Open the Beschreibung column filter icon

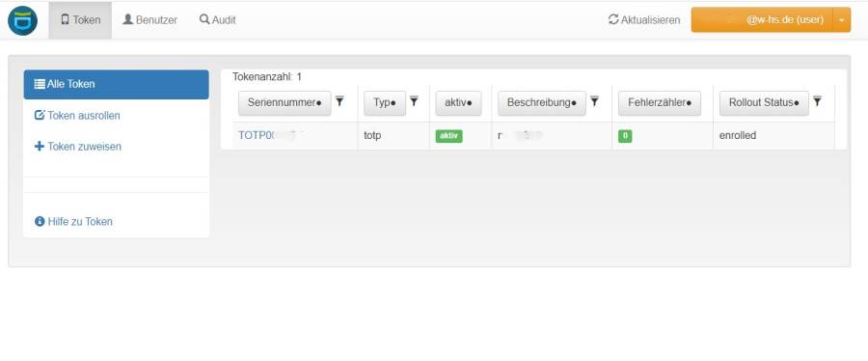click(594, 100)
